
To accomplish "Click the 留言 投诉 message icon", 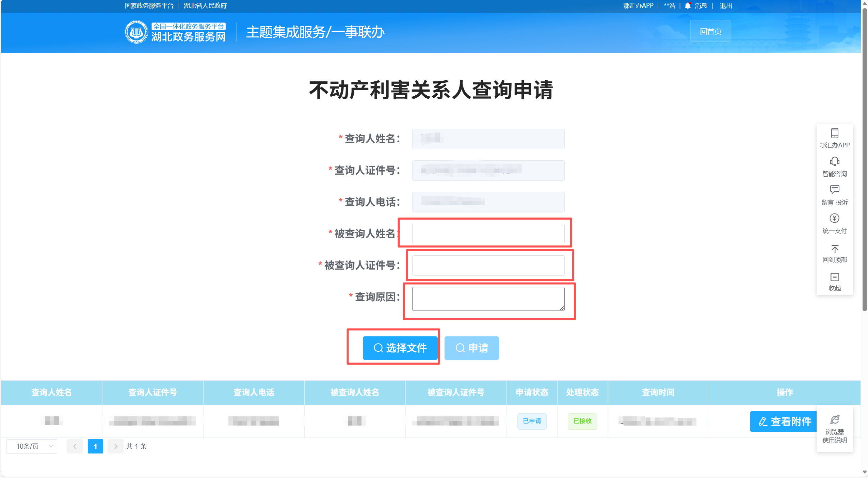I will coord(834,190).
